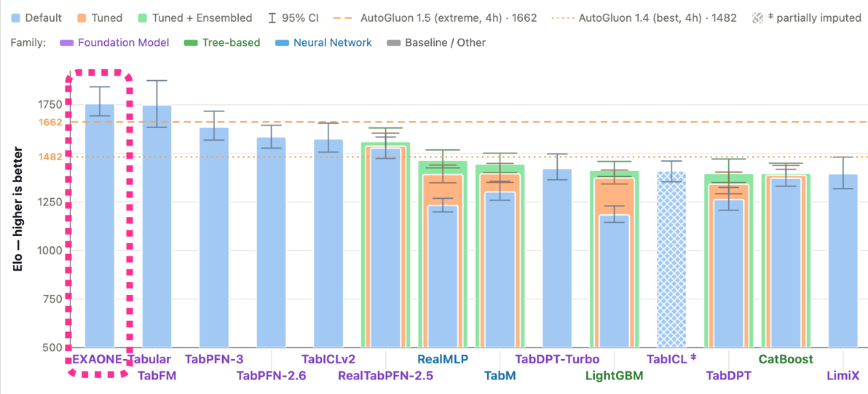Click the EXAONE-Tabular axis label
Screen dimensions: 868x394
tap(122, 358)
